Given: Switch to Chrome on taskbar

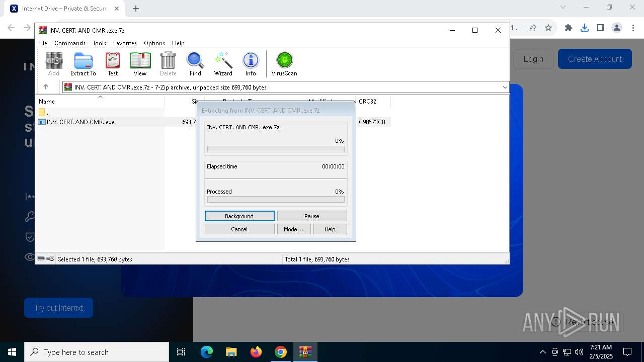Looking at the screenshot, I should point(281,352).
